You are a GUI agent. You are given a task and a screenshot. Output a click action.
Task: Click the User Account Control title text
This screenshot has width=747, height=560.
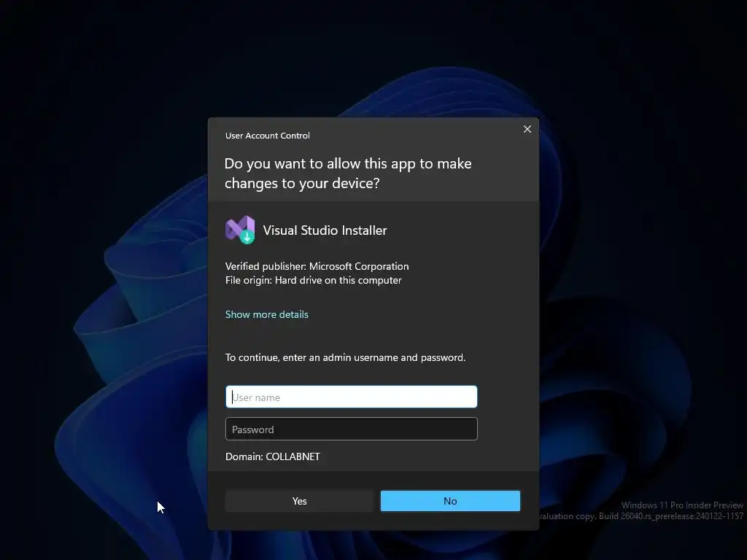click(267, 136)
